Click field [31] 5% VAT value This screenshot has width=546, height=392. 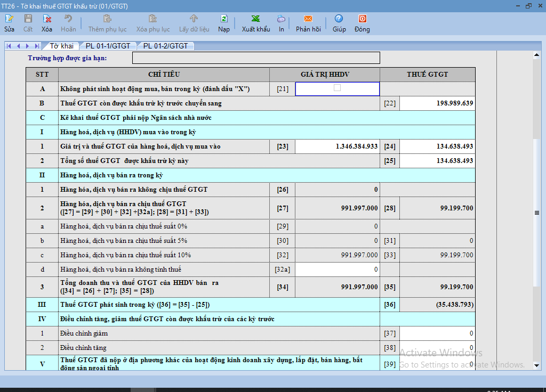click(x=437, y=241)
